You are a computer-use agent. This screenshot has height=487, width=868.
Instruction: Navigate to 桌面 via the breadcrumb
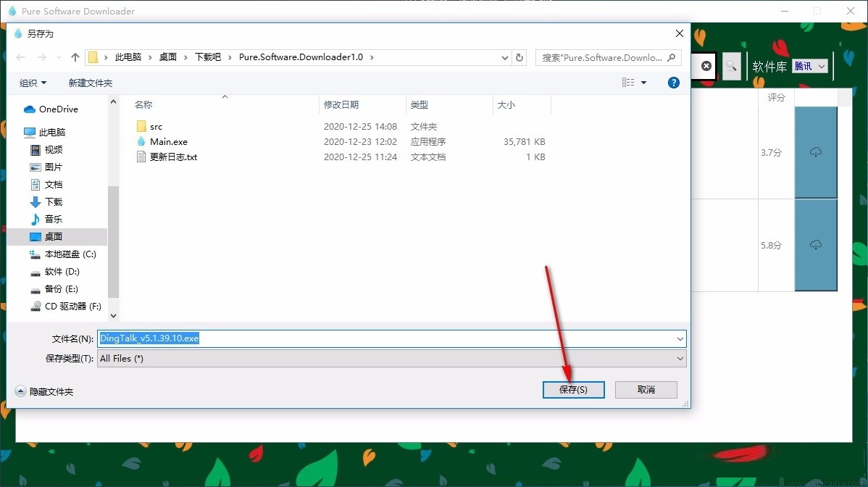point(167,57)
